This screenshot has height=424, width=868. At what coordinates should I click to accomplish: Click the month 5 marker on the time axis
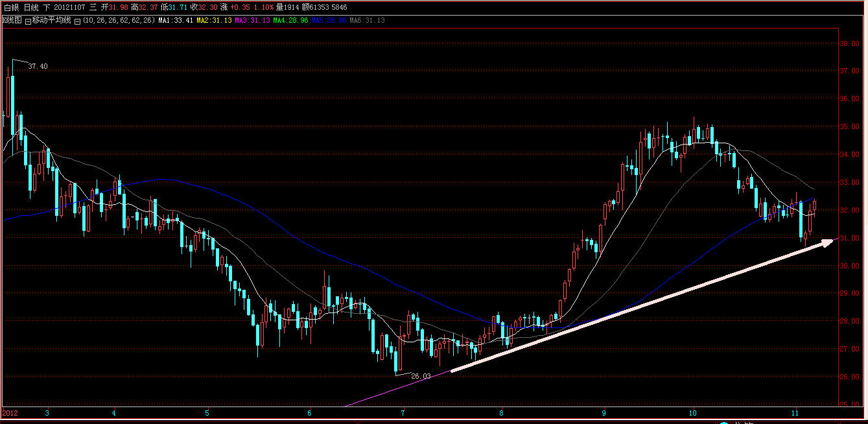tap(207, 412)
